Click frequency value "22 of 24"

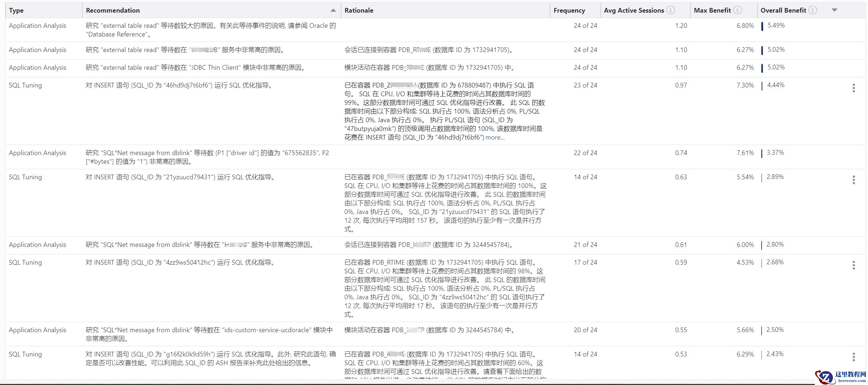click(x=585, y=153)
